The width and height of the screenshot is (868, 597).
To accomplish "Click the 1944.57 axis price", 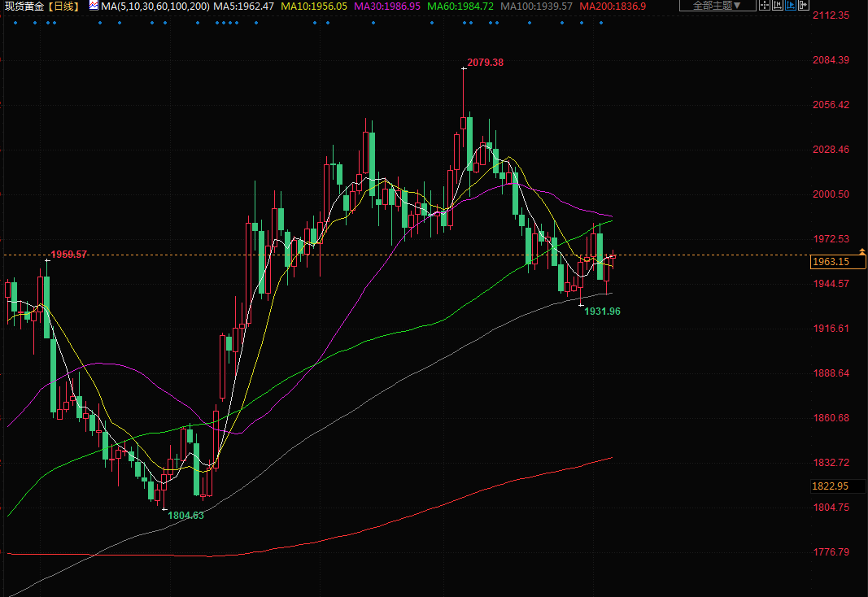I will 831,283.
